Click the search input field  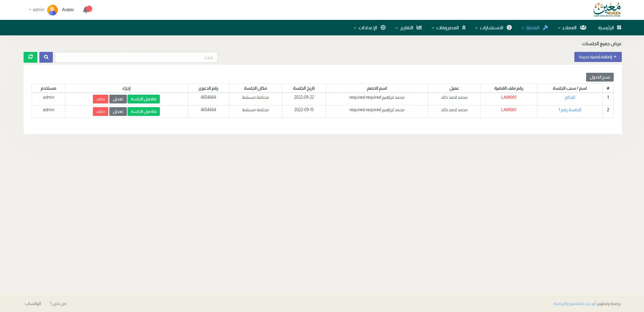[x=136, y=57]
